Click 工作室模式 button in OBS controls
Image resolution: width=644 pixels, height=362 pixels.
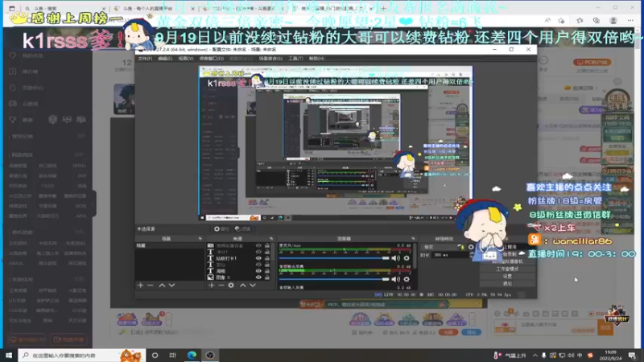click(508, 269)
